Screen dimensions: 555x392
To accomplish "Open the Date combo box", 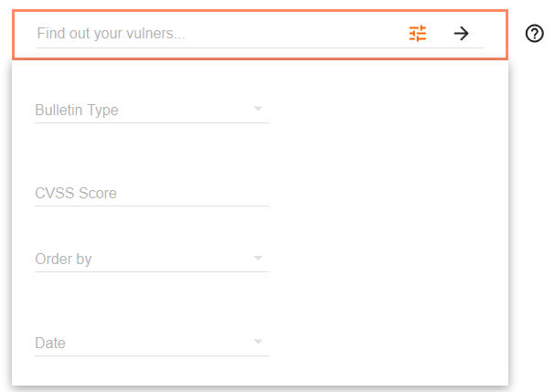I will [x=151, y=344].
